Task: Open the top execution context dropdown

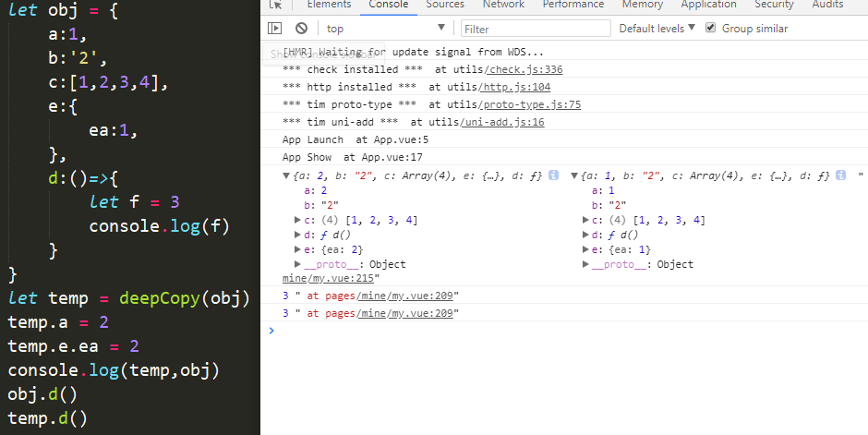Action: (x=386, y=29)
